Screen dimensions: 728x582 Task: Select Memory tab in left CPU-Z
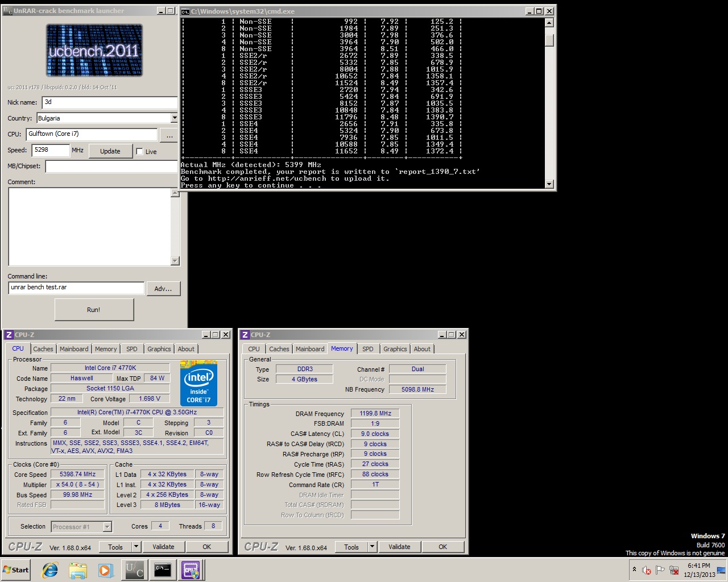click(106, 349)
